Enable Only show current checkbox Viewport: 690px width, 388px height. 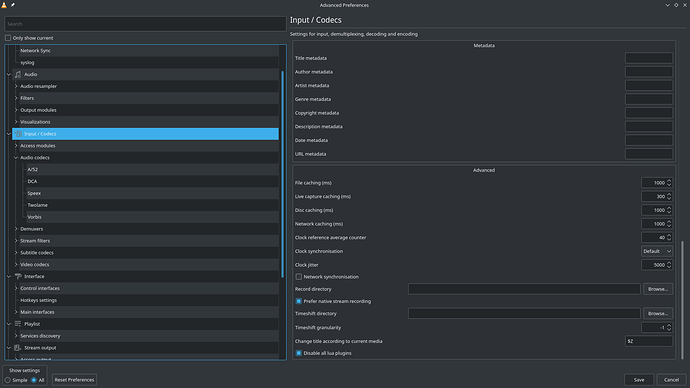click(8, 38)
